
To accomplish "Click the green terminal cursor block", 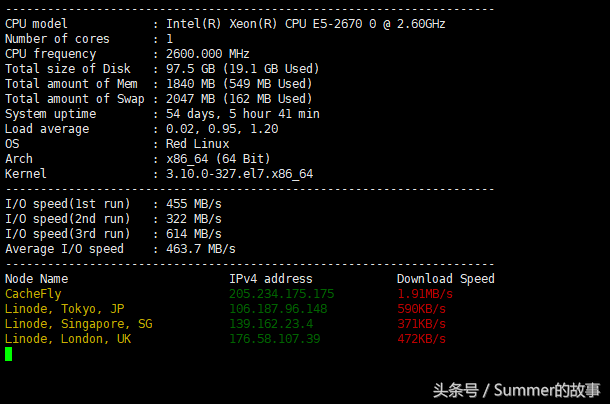I will click(x=9, y=354).
